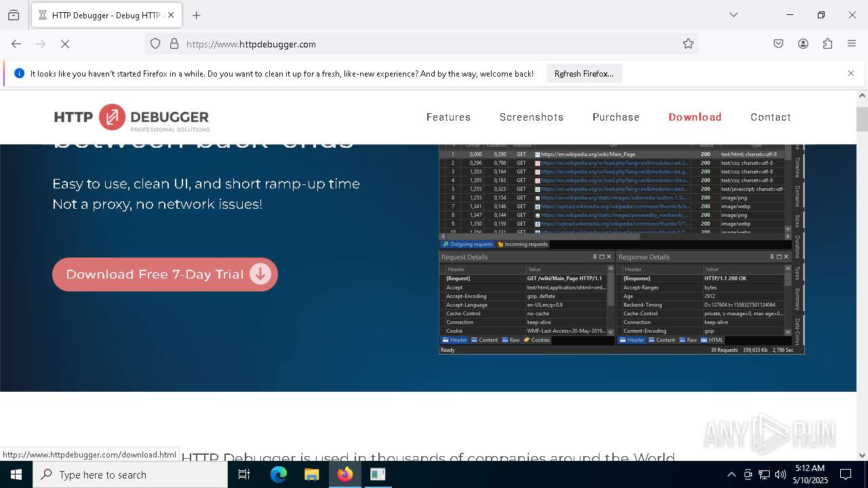Open the Purchase menu link
The width and height of the screenshot is (868, 488).
(616, 117)
